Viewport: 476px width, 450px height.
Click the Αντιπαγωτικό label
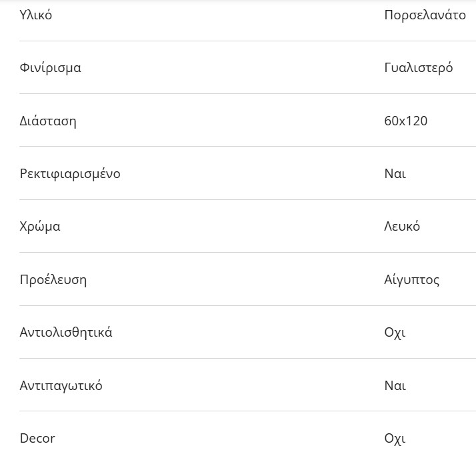pos(61,386)
